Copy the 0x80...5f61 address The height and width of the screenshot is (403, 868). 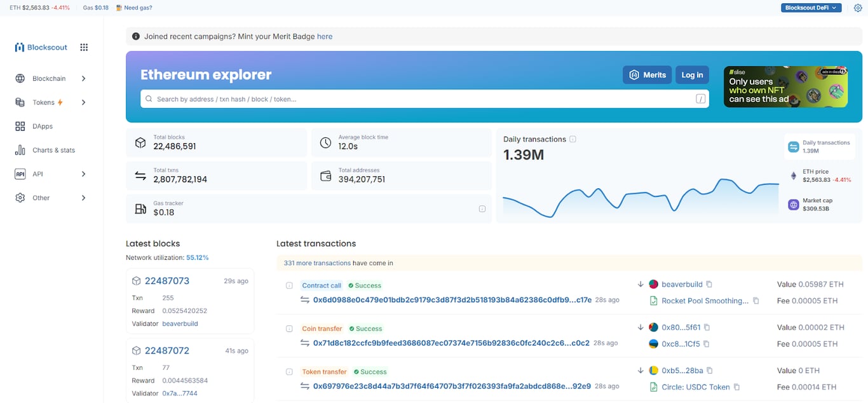pyautogui.click(x=707, y=327)
